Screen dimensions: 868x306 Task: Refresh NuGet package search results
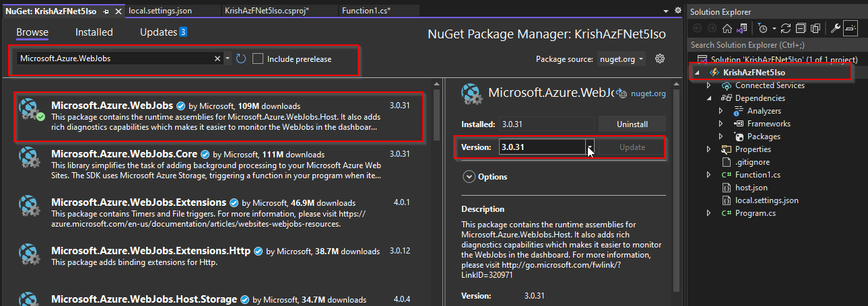click(x=241, y=59)
